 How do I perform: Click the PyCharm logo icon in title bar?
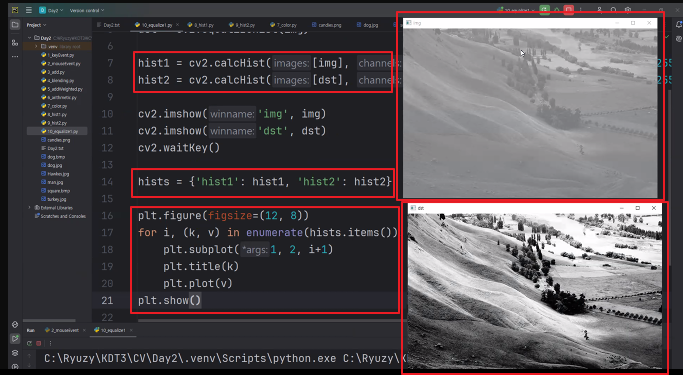[x=15, y=10]
